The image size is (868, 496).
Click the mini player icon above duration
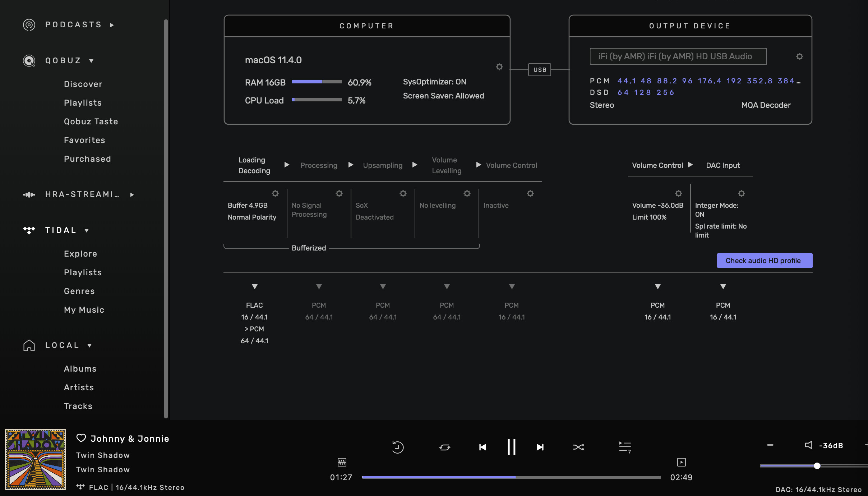pyautogui.click(x=682, y=462)
